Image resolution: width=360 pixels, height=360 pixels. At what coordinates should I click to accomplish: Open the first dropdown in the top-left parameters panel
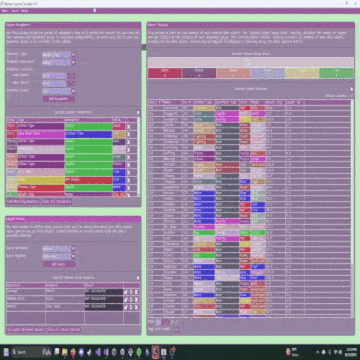[59, 55]
